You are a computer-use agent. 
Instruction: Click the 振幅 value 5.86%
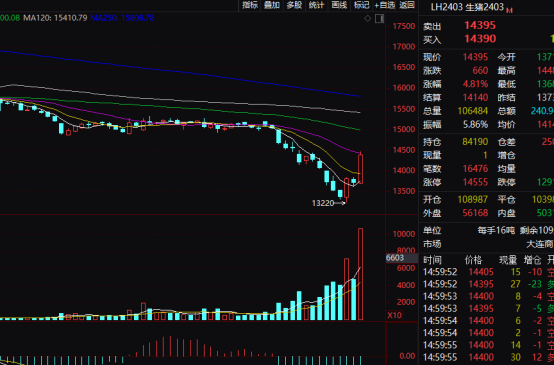coord(475,124)
